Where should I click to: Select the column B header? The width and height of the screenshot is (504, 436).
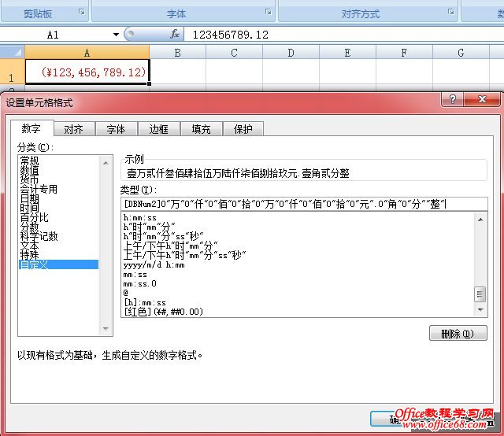pos(177,53)
